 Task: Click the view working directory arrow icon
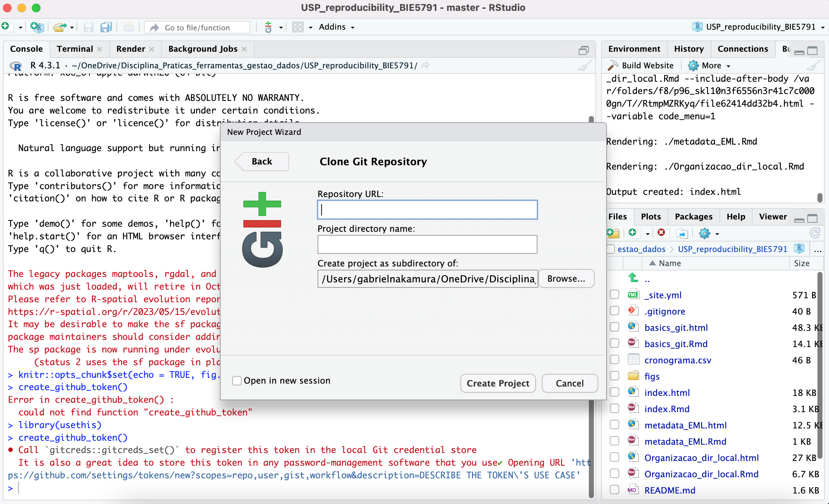(x=425, y=65)
